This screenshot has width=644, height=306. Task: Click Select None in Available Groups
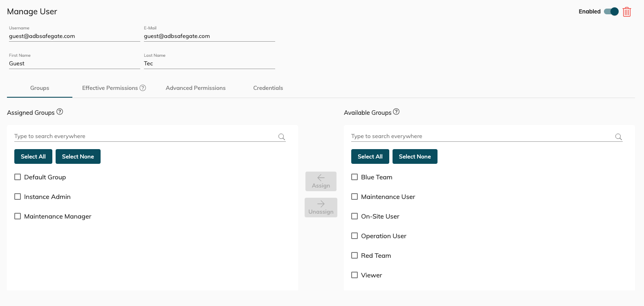415,156
